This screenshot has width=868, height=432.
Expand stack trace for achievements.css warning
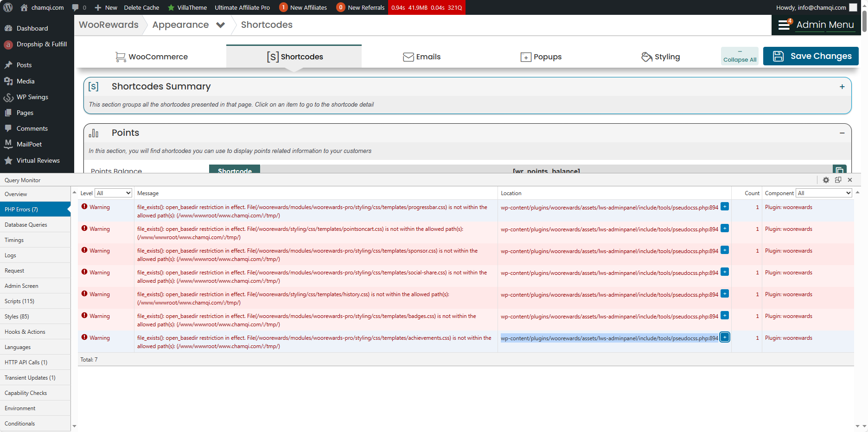point(725,337)
